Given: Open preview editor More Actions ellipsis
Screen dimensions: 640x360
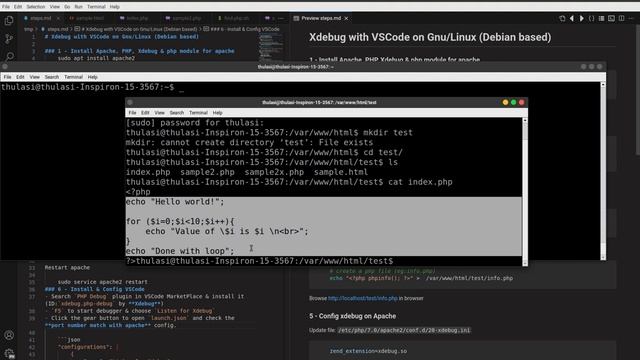Looking at the screenshot, I should 631,18.
